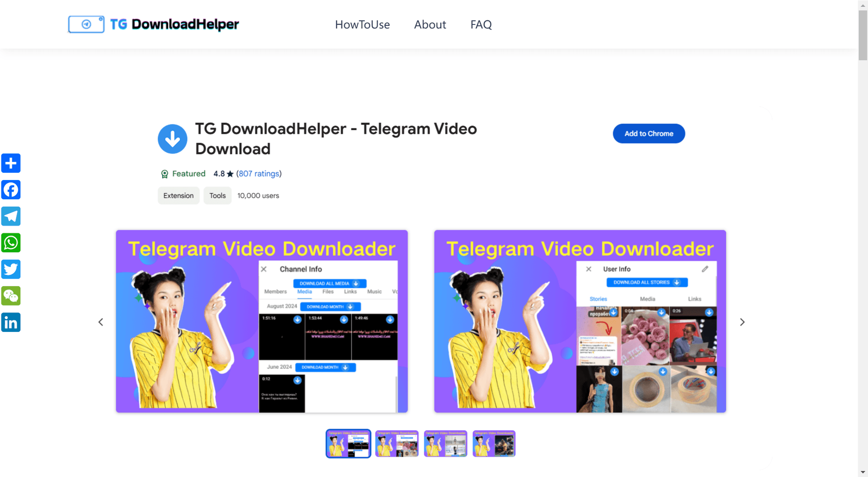Click the WeChat share icon
868x477 pixels.
pyautogui.click(x=11, y=296)
